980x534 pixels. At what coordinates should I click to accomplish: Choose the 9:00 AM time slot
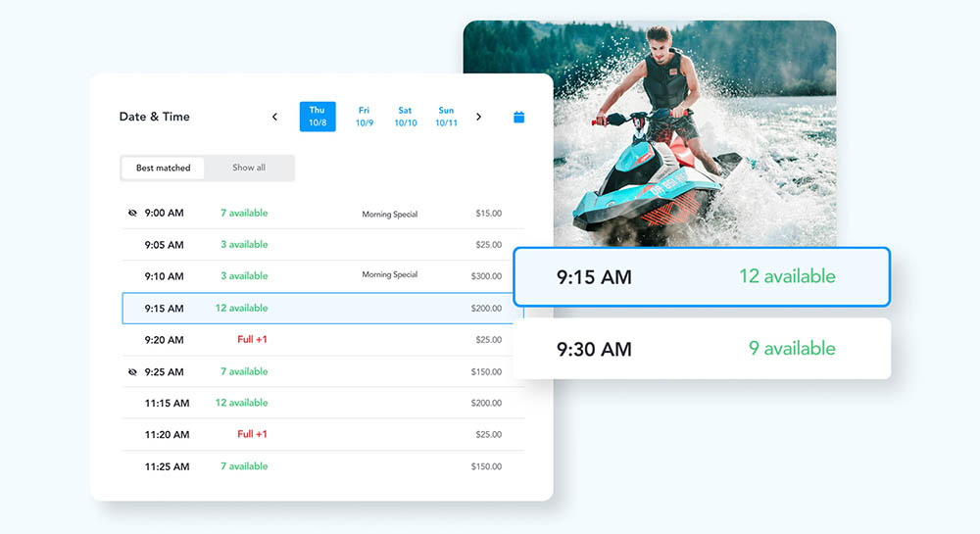pyautogui.click(x=323, y=213)
